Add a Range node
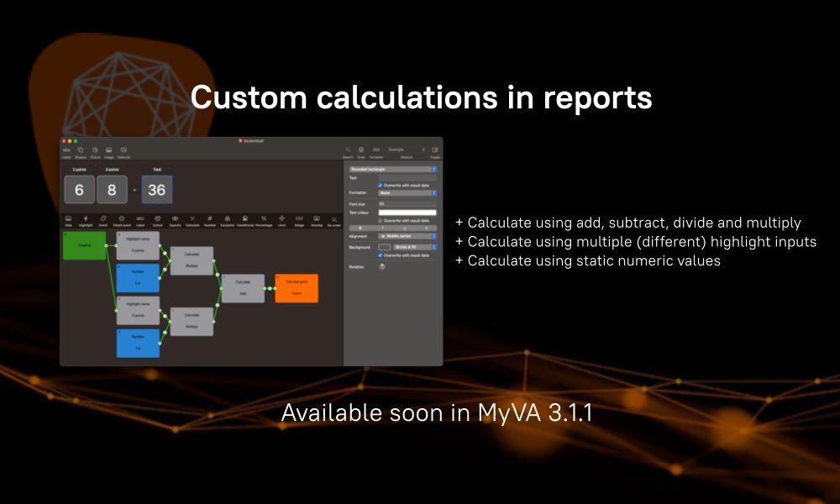Viewport: 840px width, 504px height. [300, 221]
